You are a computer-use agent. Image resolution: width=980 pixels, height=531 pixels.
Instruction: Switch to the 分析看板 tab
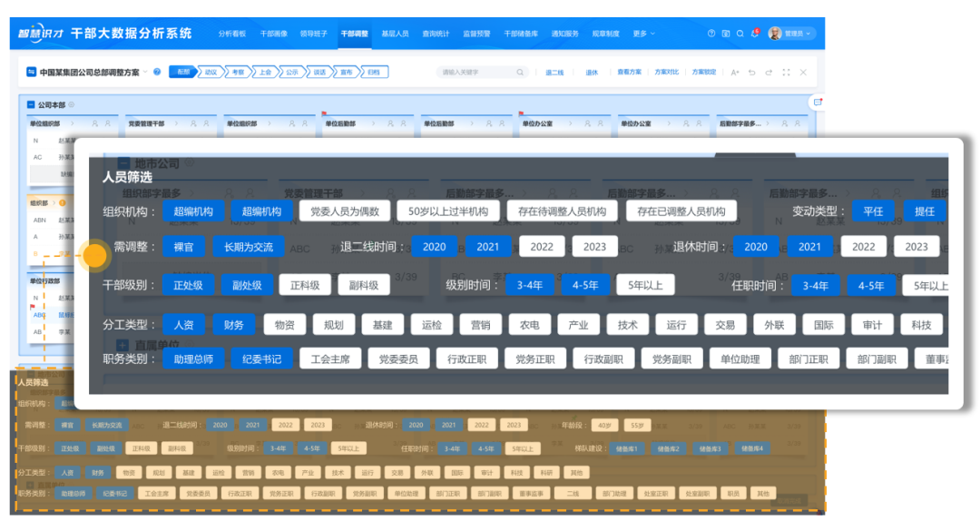point(232,34)
